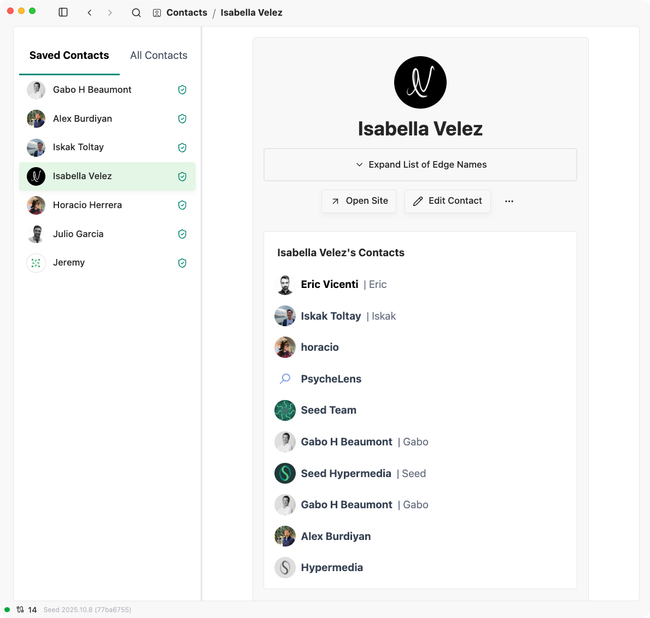Click Isabella Velez's large profile avatar
This screenshot has height=618, width=650.
pos(420,82)
